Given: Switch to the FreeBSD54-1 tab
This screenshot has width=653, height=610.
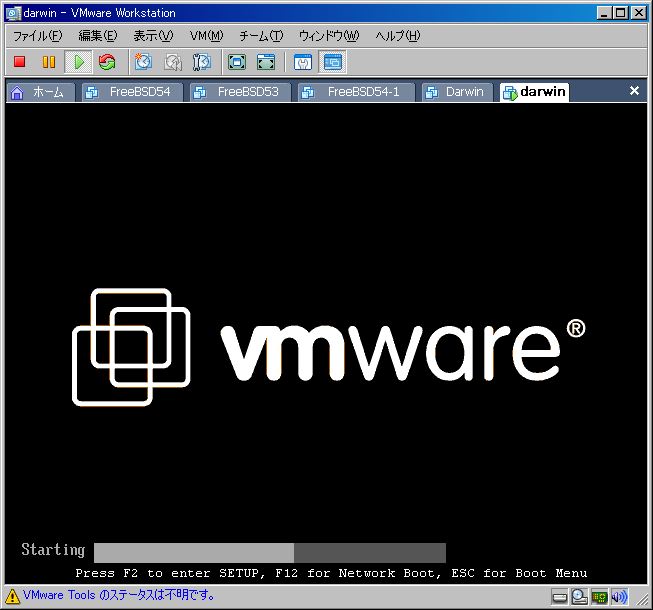Looking at the screenshot, I should 356,92.
